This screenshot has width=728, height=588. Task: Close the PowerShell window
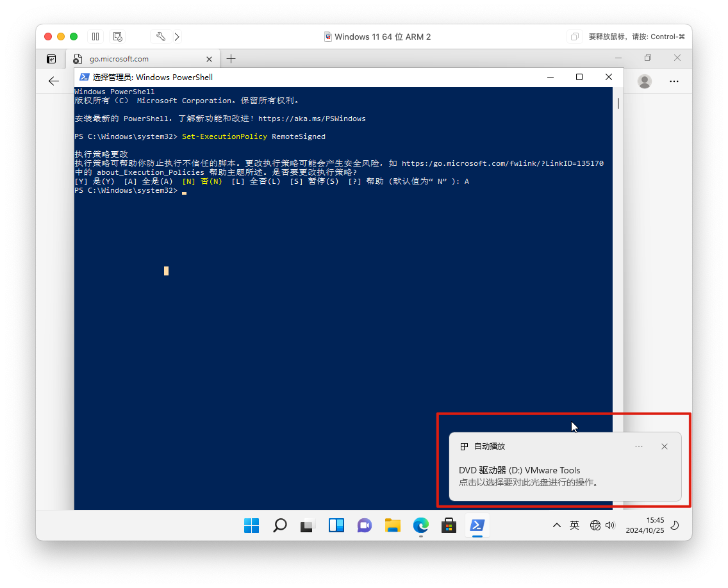point(609,77)
